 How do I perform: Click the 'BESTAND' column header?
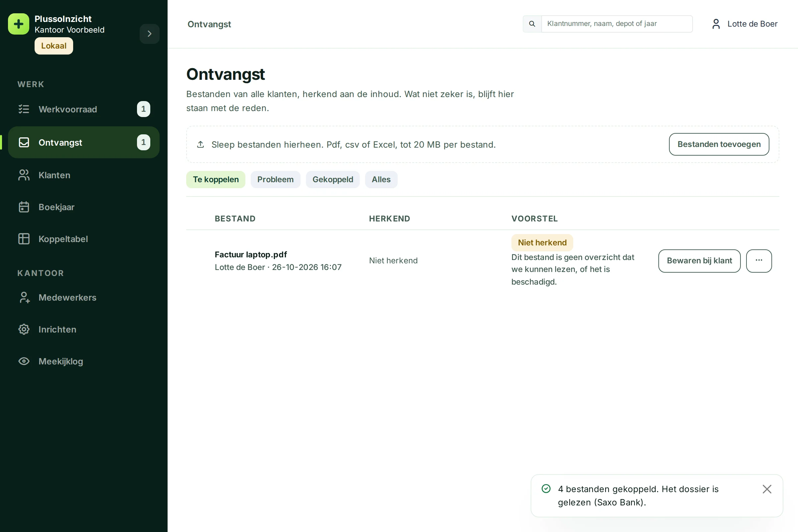click(x=235, y=218)
